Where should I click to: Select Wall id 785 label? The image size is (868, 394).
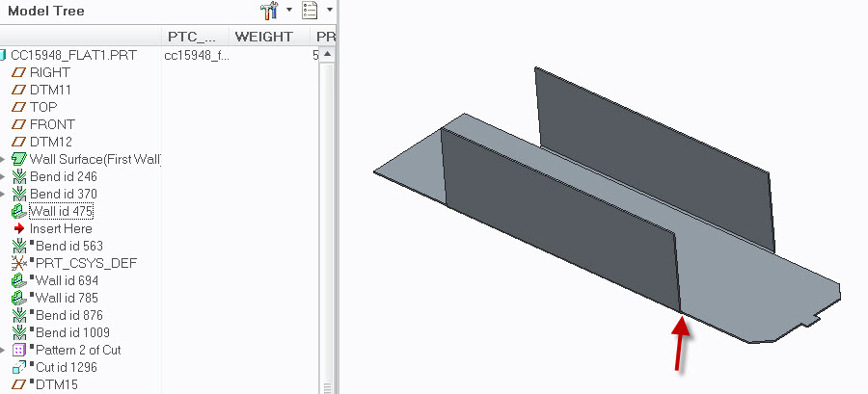pyautogui.click(x=67, y=298)
